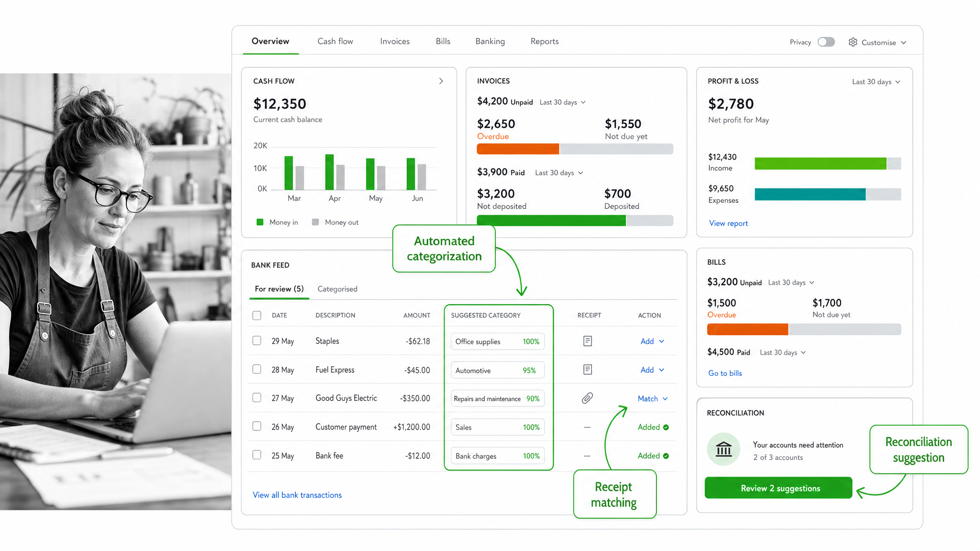
Task: Click Review 2 suggestions button
Action: point(779,488)
